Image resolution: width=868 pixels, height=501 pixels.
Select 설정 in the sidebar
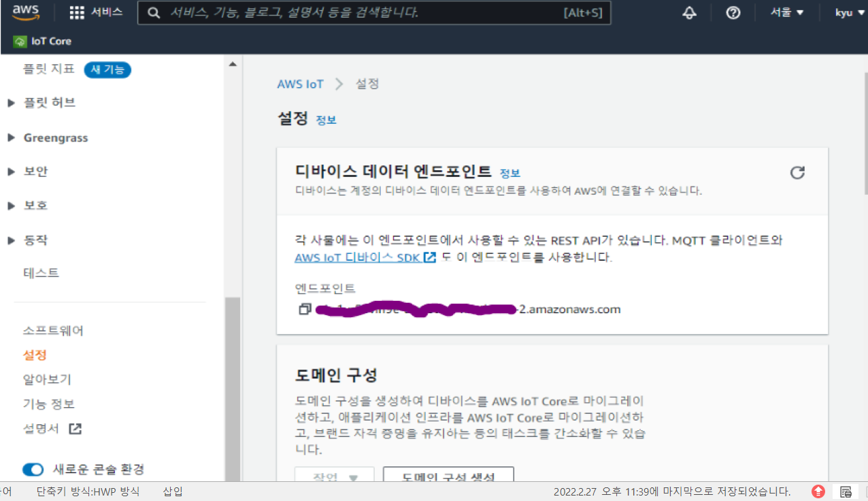coord(34,355)
